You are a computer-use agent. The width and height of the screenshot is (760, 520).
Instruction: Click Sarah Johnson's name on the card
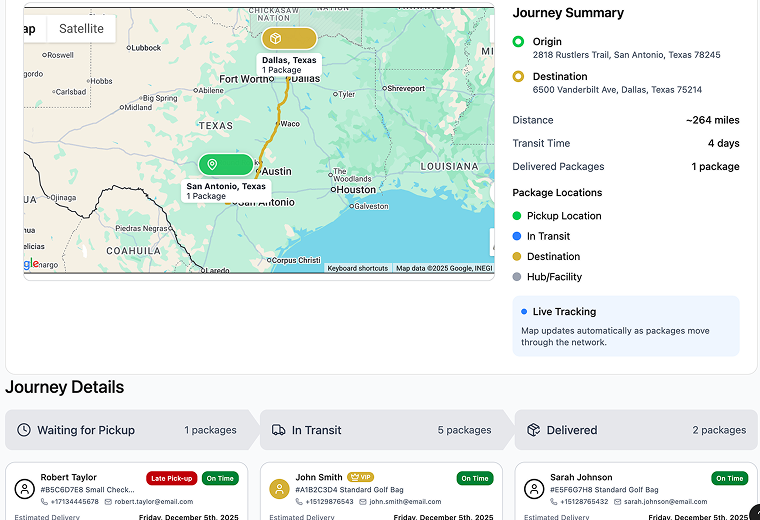(x=581, y=477)
